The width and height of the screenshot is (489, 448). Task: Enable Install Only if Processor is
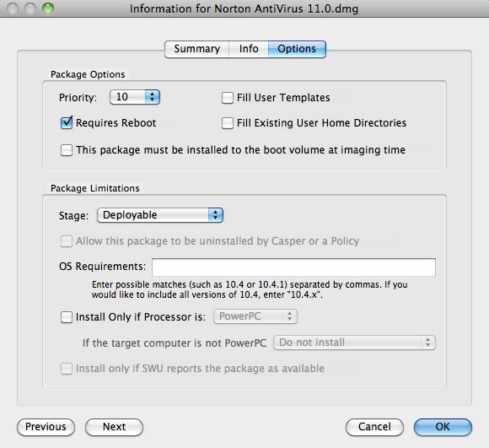coord(67,317)
